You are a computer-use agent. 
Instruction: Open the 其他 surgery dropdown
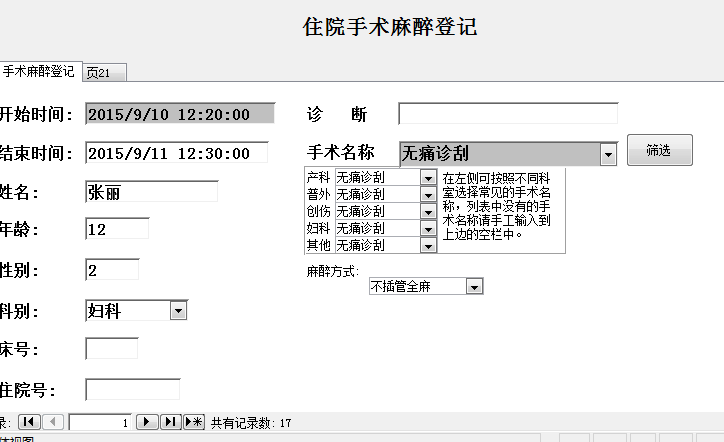pyautogui.click(x=429, y=245)
